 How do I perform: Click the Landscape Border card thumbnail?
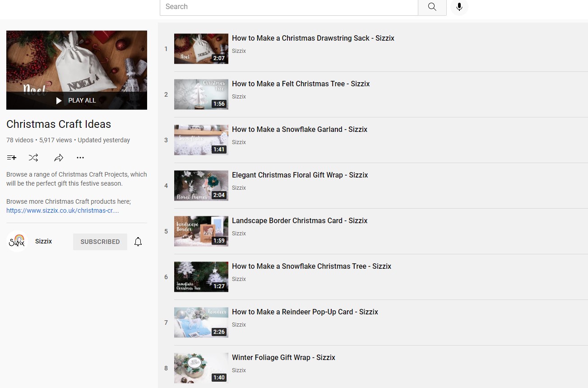point(201,231)
